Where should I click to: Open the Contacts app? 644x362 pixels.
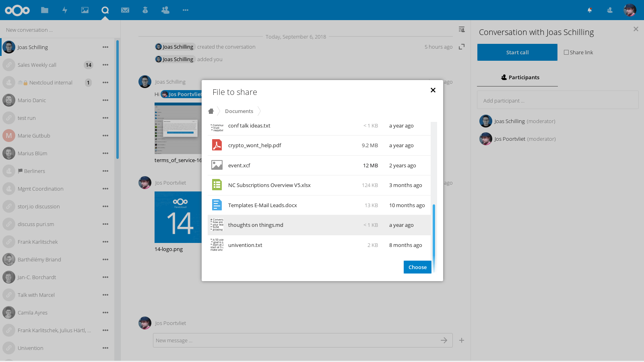coord(165,10)
